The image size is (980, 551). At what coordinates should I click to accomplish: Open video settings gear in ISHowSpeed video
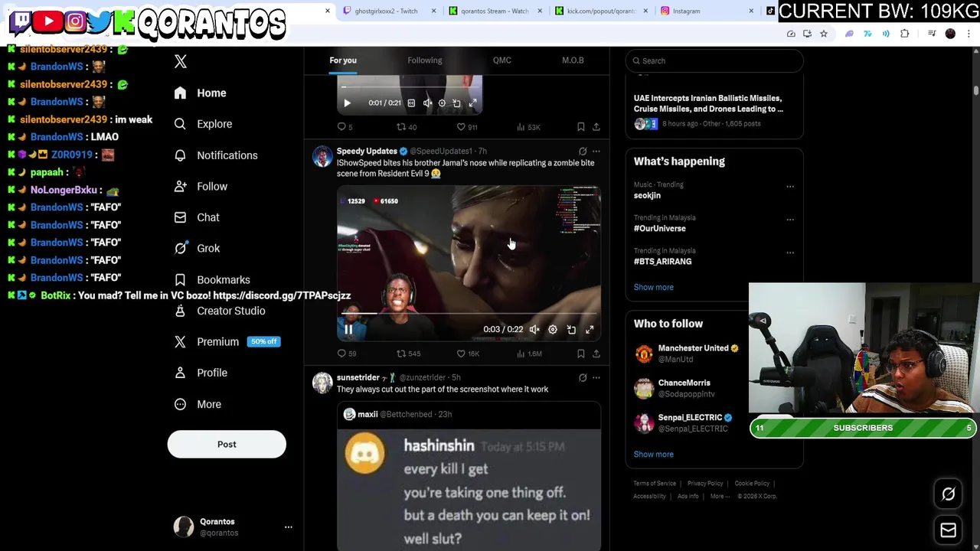[553, 330]
